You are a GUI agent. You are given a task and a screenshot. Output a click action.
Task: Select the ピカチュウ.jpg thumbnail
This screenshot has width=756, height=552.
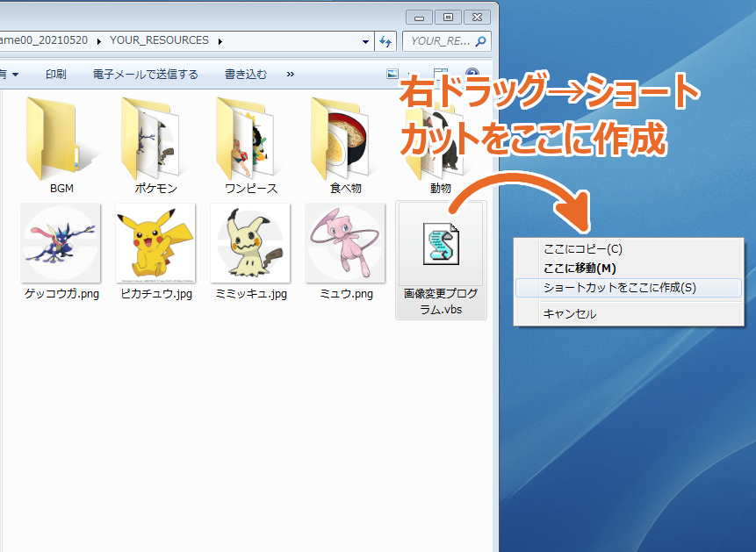tap(155, 243)
